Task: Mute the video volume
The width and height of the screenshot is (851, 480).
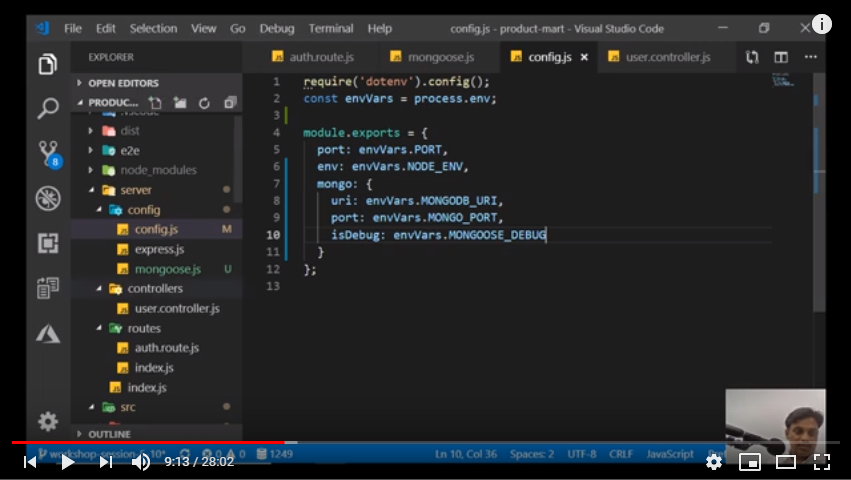Action: coord(141,462)
